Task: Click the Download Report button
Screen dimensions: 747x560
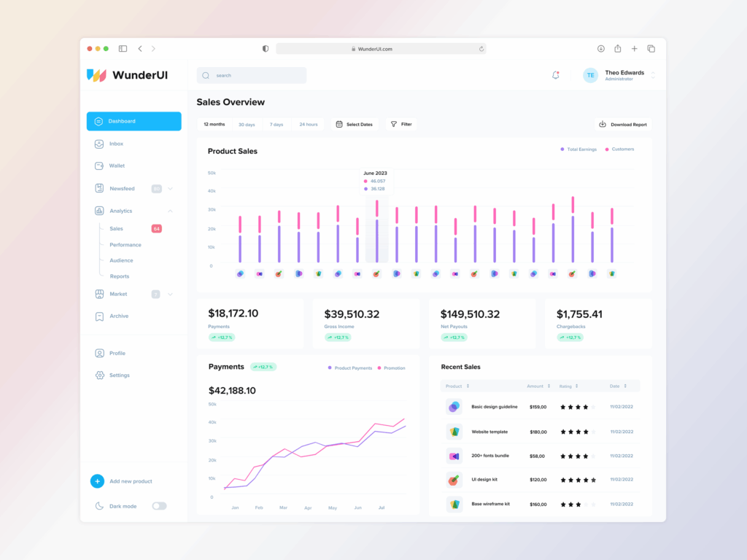Action: [622, 125]
